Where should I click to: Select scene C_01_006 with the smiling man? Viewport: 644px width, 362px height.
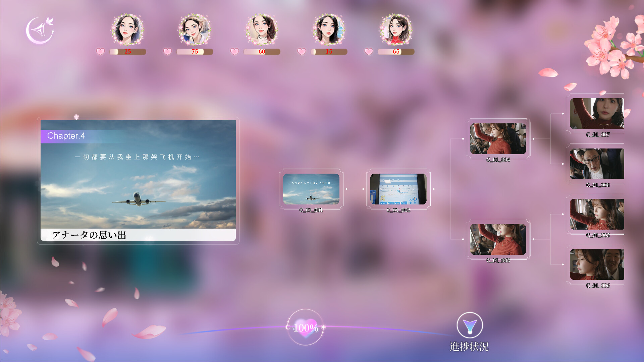(596, 264)
